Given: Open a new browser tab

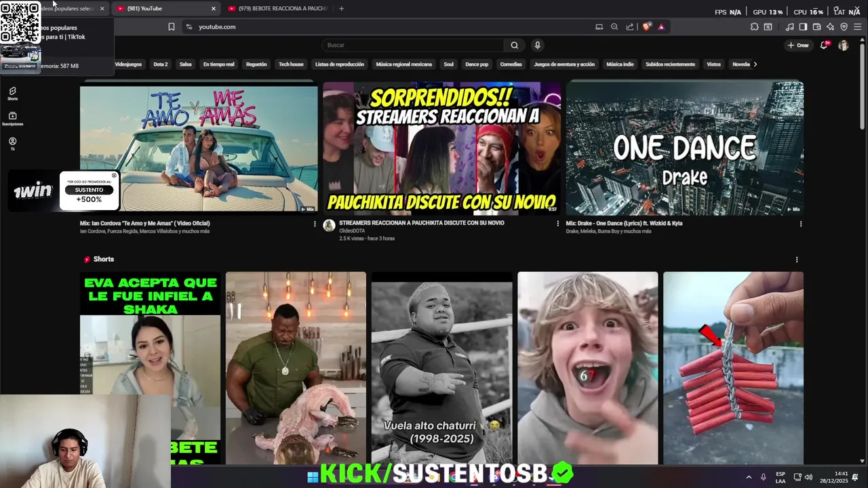Looking at the screenshot, I should [x=341, y=9].
